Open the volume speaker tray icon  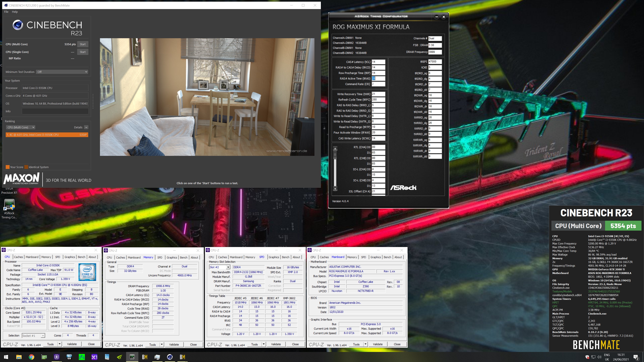pyautogui.click(x=599, y=357)
